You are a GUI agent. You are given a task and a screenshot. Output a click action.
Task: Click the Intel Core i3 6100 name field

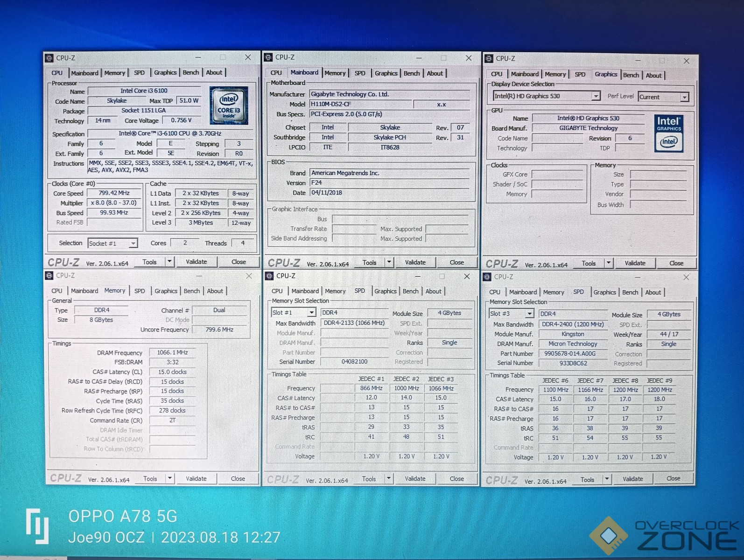[x=144, y=91]
